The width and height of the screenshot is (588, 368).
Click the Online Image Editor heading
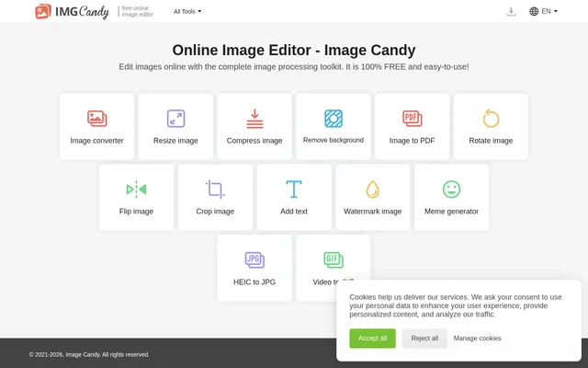[294, 50]
